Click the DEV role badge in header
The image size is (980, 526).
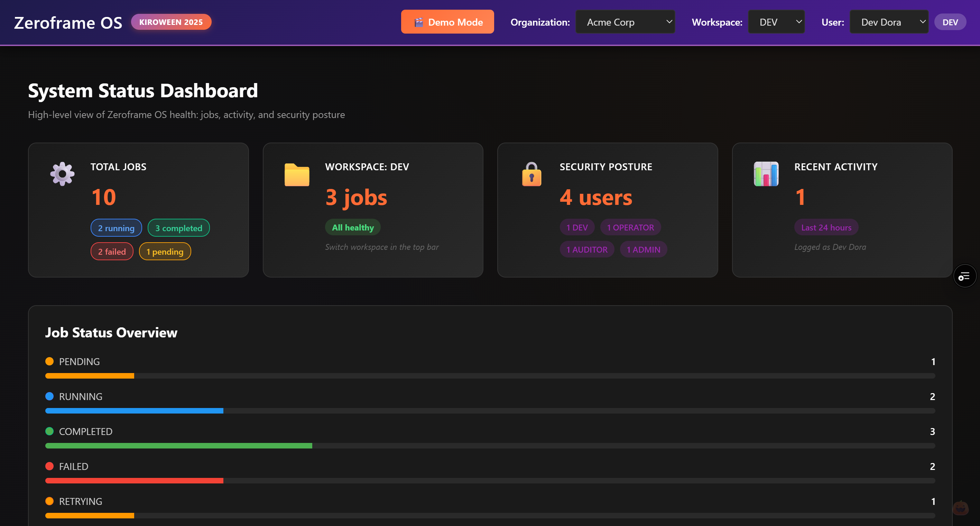coord(950,22)
